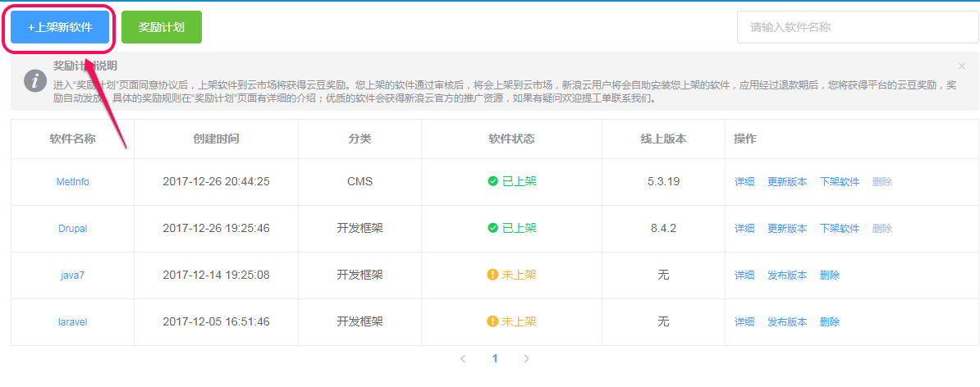Click version 8.4.2 cell
This screenshot has width=980, height=387.
pyautogui.click(x=664, y=229)
